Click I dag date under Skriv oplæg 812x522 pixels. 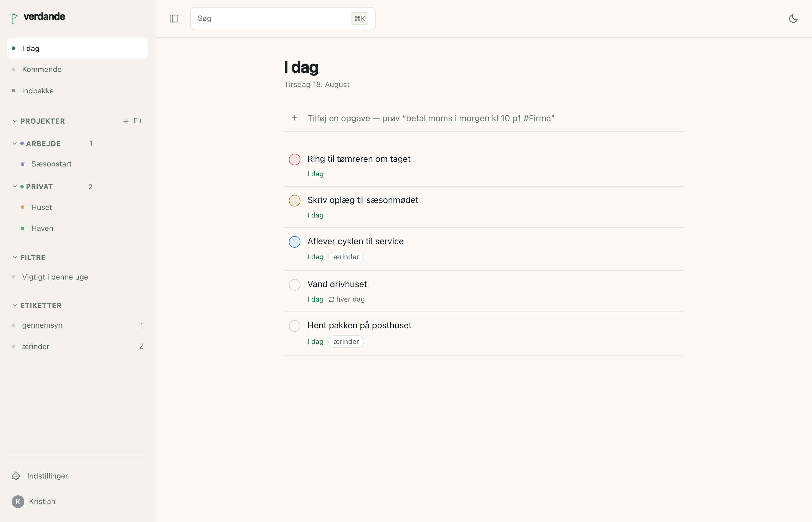[315, 215]
